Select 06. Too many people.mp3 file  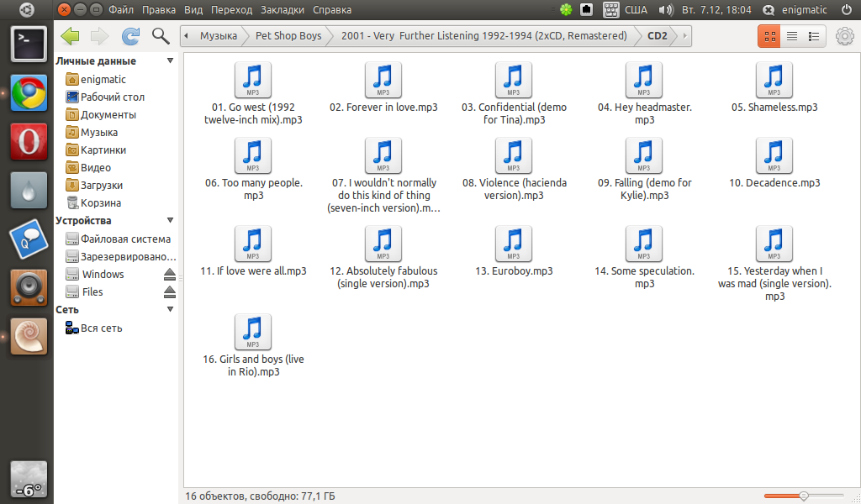pos(253,169)
